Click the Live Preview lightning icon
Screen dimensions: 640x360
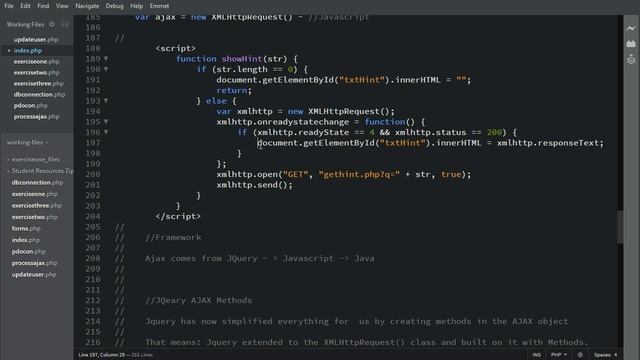(x=631, y=28)
